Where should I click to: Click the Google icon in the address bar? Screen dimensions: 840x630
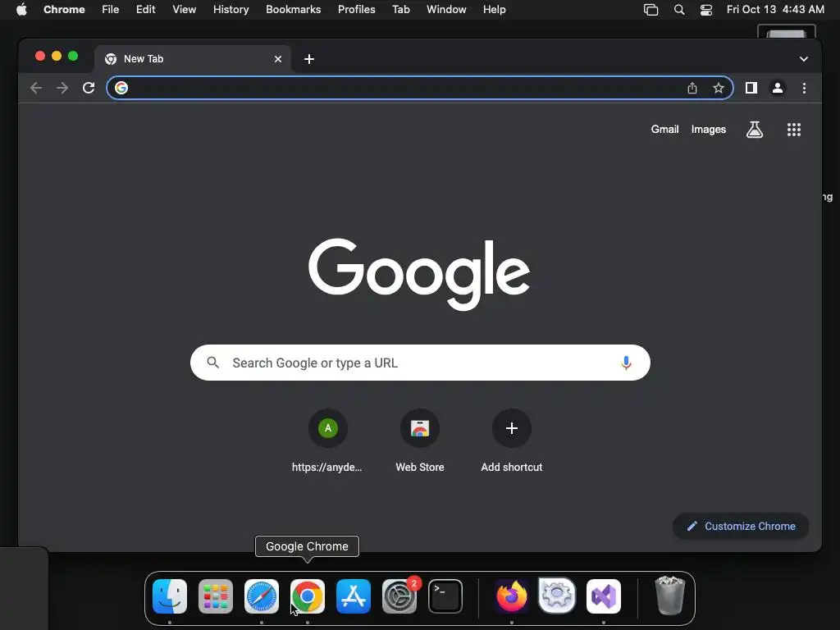(x=121, y=88)
